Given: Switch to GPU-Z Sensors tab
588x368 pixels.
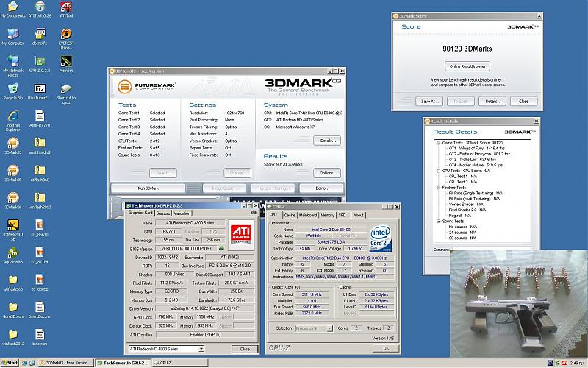Looking at the screenshot, I should coord(163,213).
